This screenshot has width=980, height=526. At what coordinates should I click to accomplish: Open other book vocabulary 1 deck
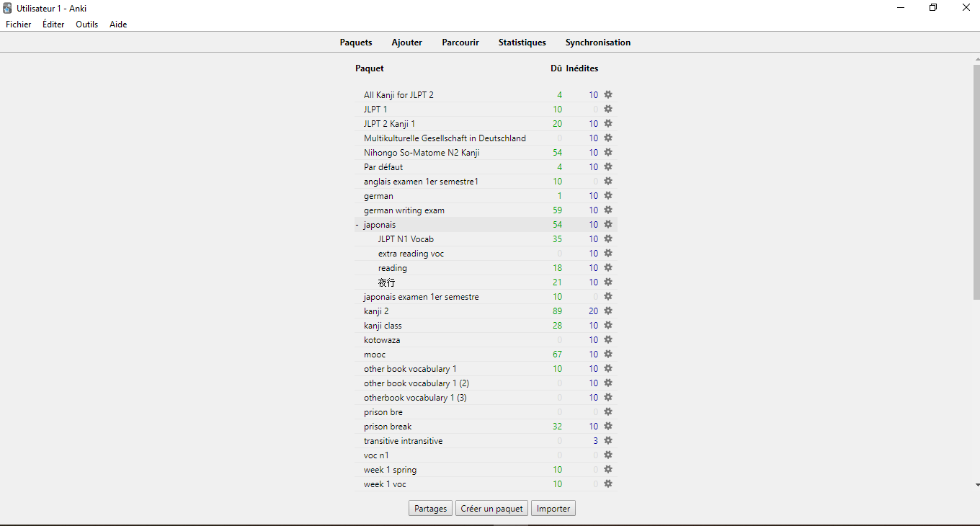[410, 369]
